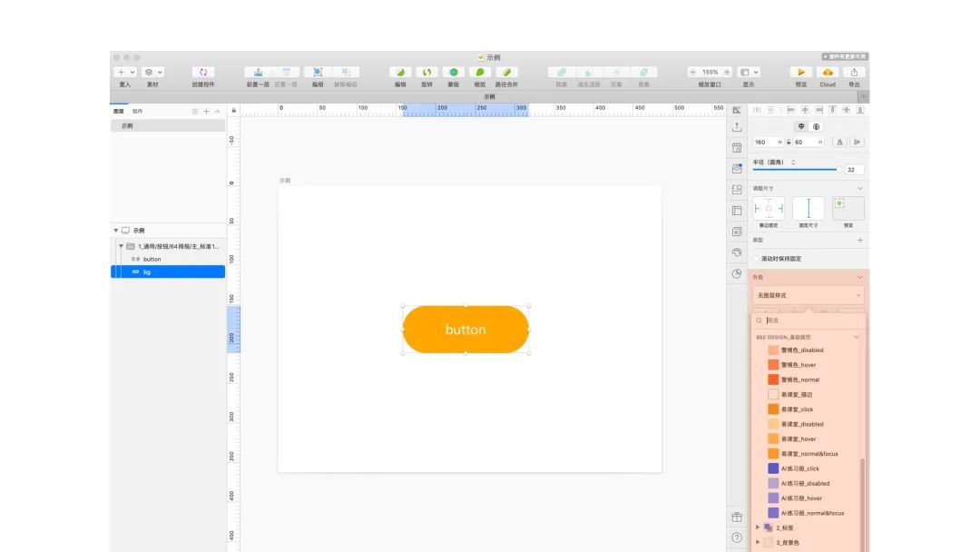Add a page with the plus button
This screenshot has width=980, height=552.
coord(206,112)
